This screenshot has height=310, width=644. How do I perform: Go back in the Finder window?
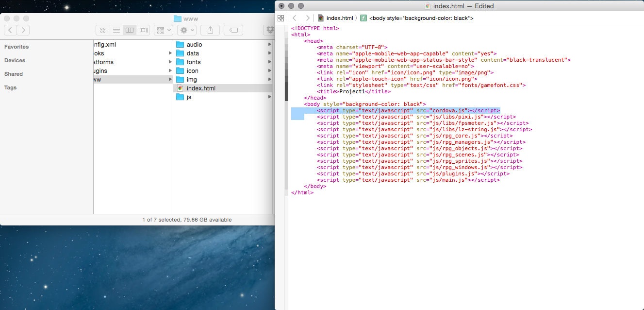tap(11, 30)
